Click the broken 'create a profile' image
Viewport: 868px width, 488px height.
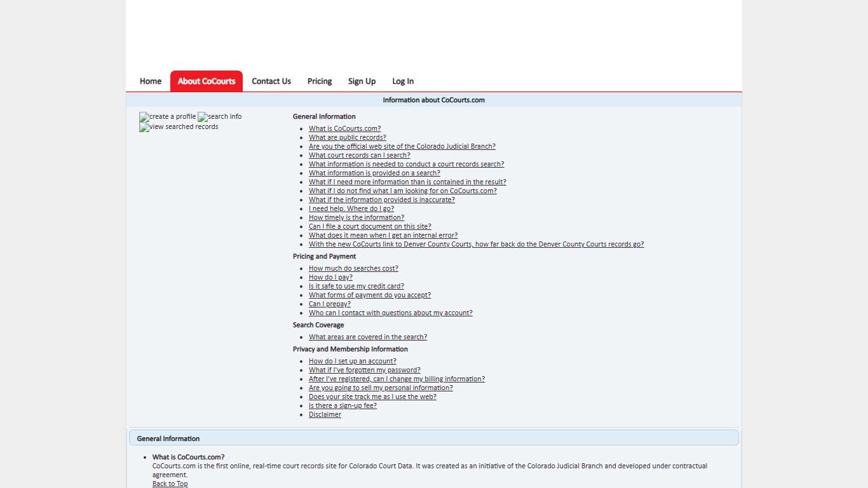[x=168, y=117]
